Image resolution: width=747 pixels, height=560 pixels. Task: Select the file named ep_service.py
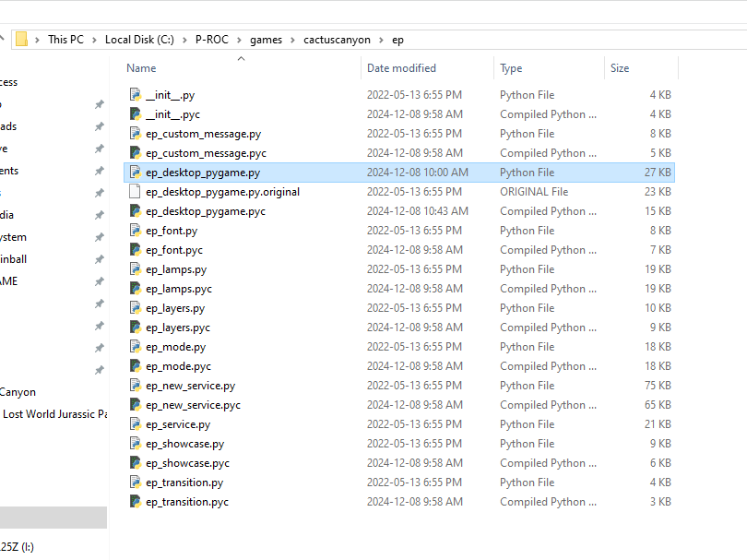coord(178,424)
